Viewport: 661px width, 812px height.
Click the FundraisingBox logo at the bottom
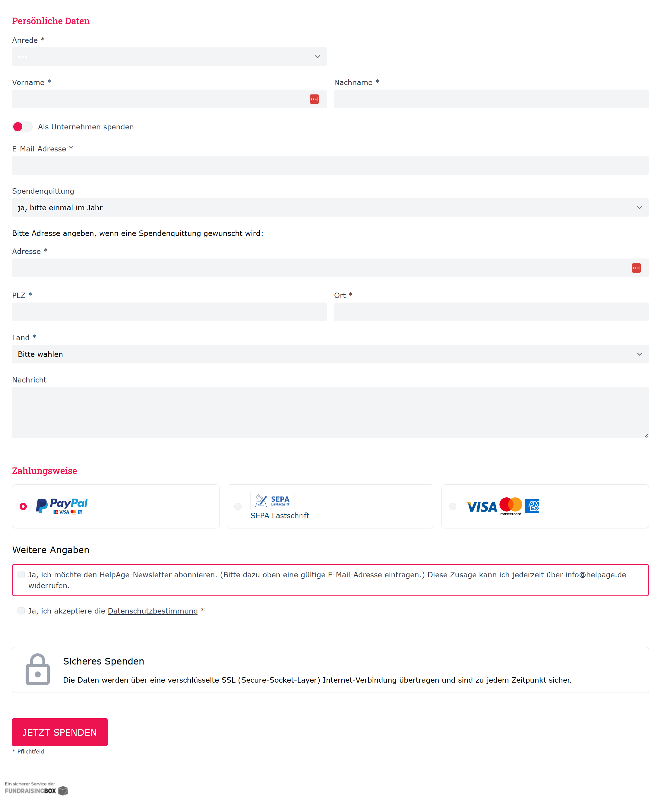(x=36, y=788)
